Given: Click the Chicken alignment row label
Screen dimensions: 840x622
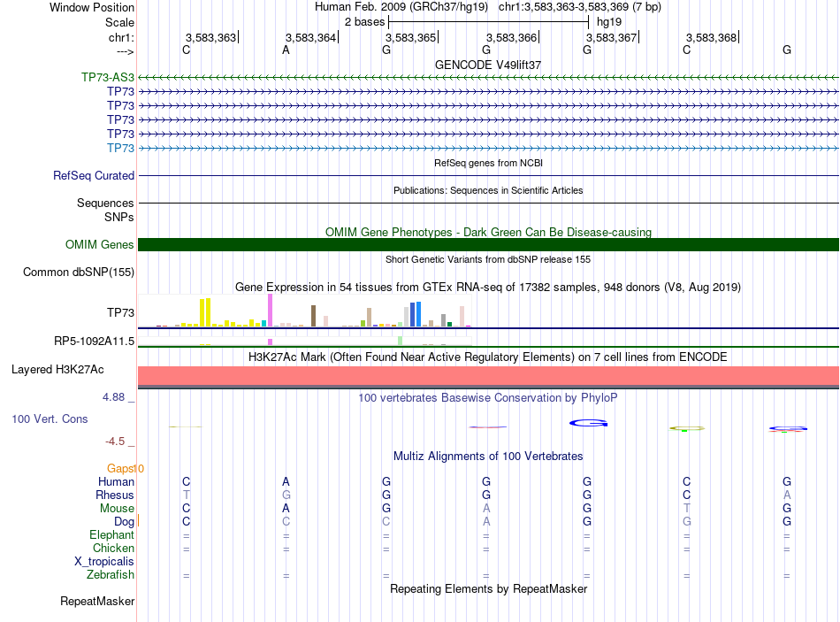Looking at the screenshot, I should click(x=113, y=548).
